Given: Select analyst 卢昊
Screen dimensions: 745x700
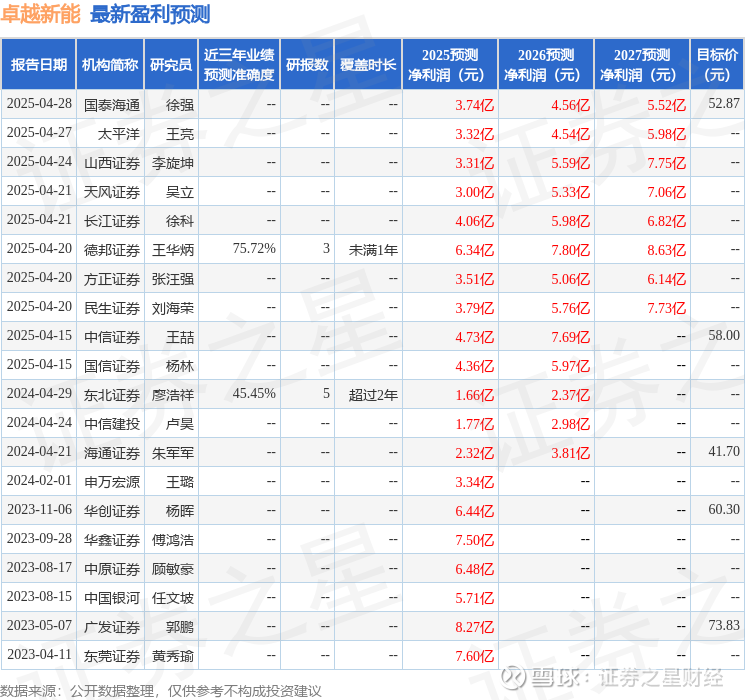Looking at the screenshot, I should pyautogui.click(x=180, y=424).
